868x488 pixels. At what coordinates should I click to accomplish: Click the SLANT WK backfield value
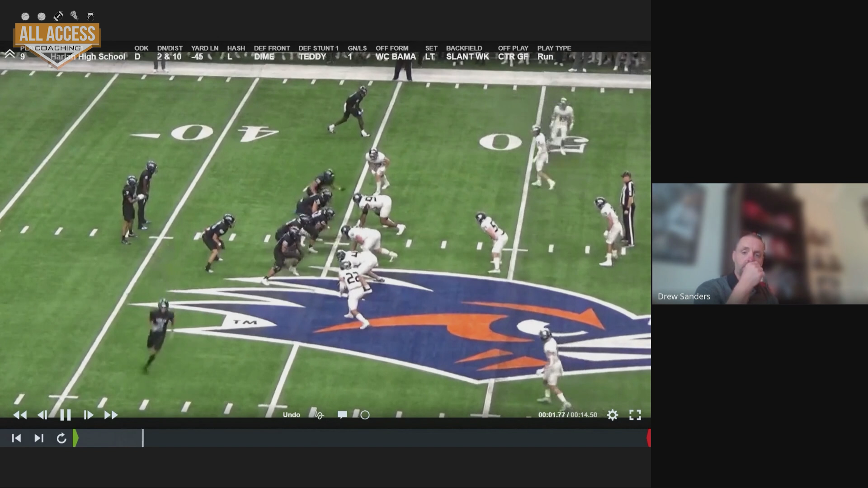click(467, 57)
